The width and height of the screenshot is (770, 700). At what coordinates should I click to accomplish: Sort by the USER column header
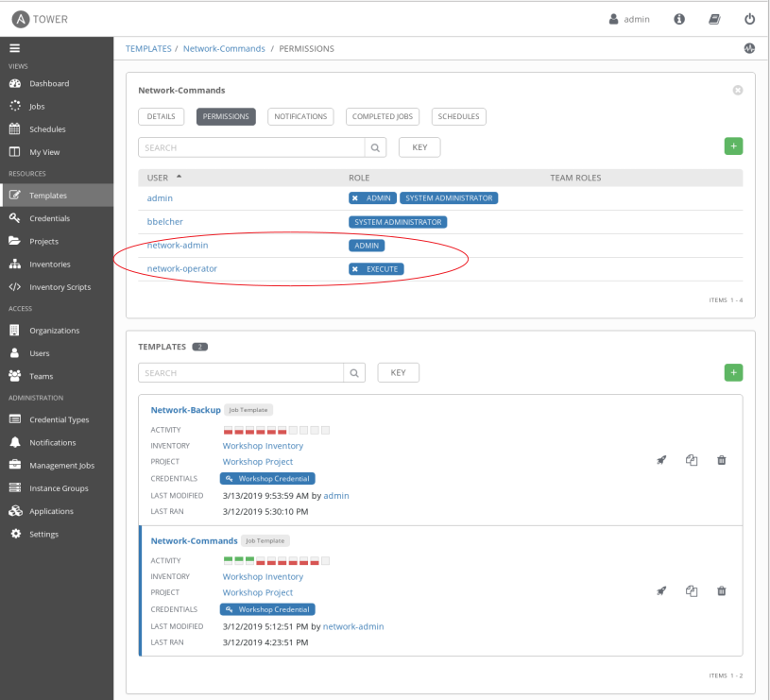[x=164, y=178]
